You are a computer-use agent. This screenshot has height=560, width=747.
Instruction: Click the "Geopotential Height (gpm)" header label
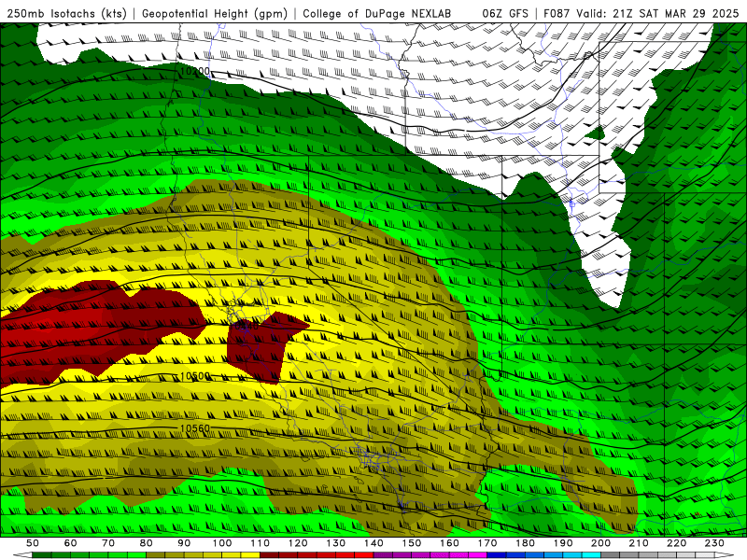click(x=215, y=13)
